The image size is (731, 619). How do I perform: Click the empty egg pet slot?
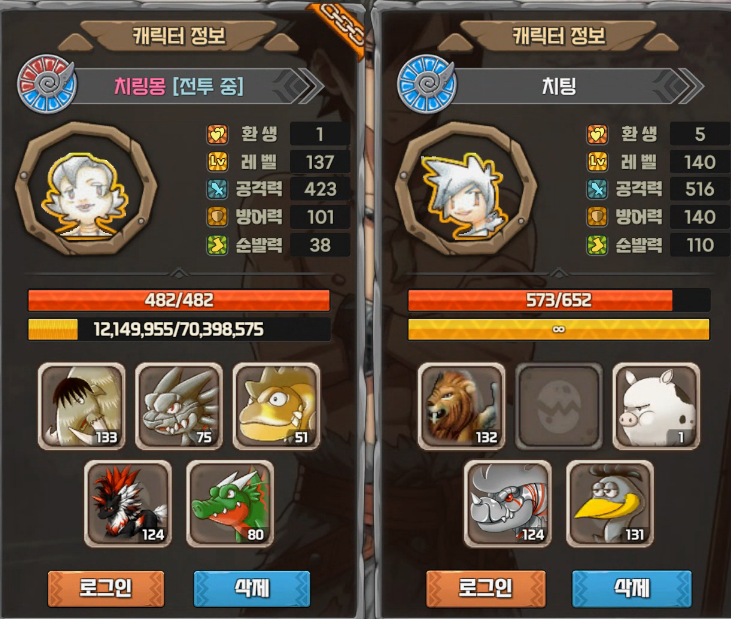[559, 406]
